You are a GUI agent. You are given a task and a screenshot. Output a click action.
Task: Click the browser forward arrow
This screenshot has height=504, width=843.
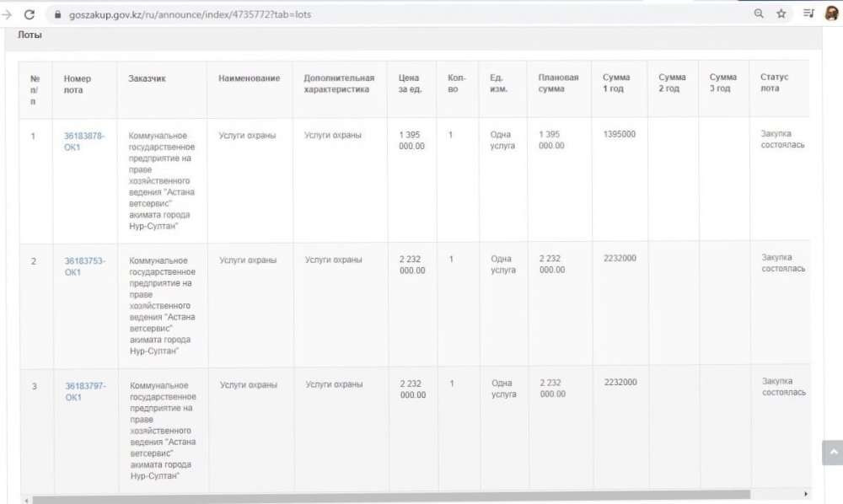coord(7,14)
